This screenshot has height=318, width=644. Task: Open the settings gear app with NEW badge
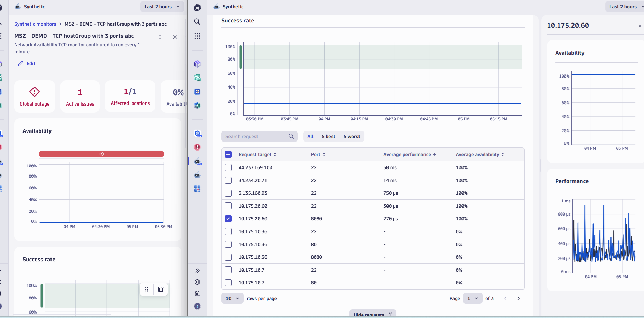[x=197, y=134]
